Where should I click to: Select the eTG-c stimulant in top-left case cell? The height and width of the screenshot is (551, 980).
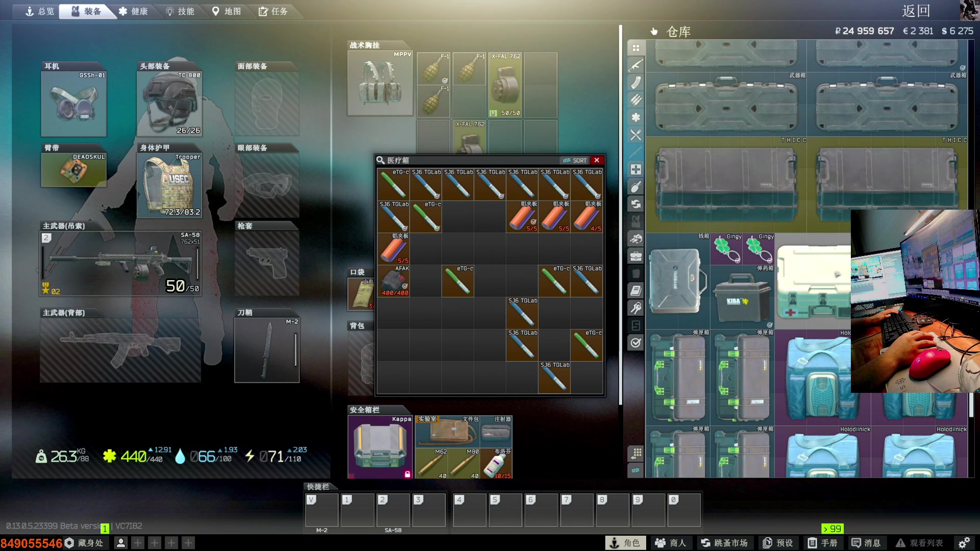394,184
